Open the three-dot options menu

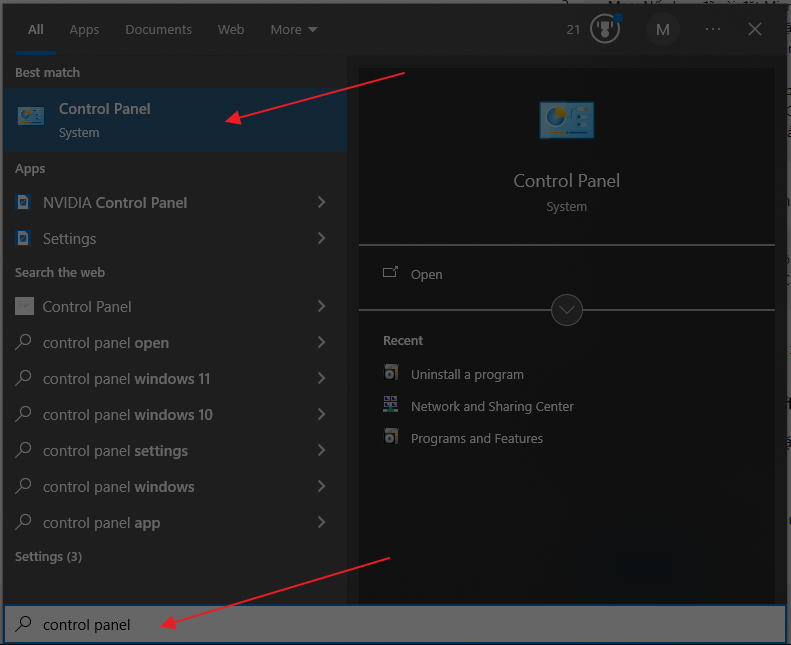click(x=713, y=29)
